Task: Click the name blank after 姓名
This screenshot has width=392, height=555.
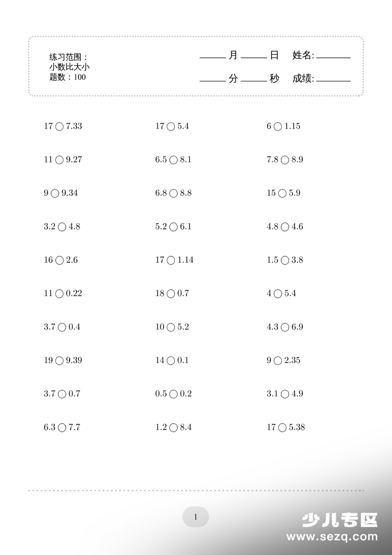Action: point(333,57)
